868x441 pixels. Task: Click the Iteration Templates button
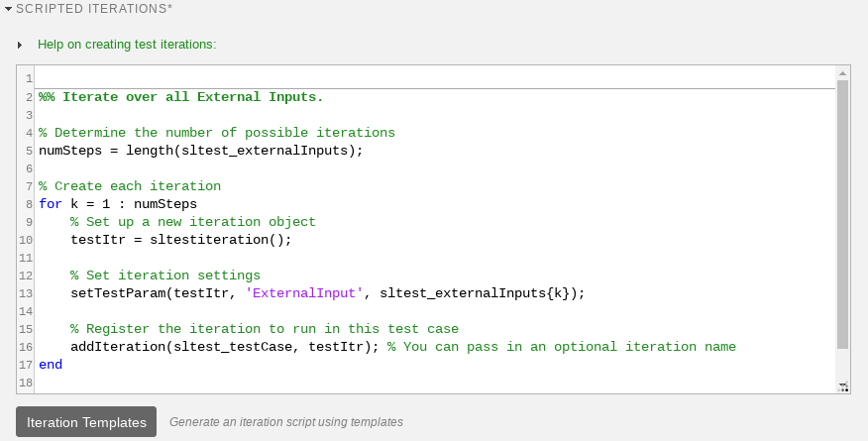pos(86,421)
